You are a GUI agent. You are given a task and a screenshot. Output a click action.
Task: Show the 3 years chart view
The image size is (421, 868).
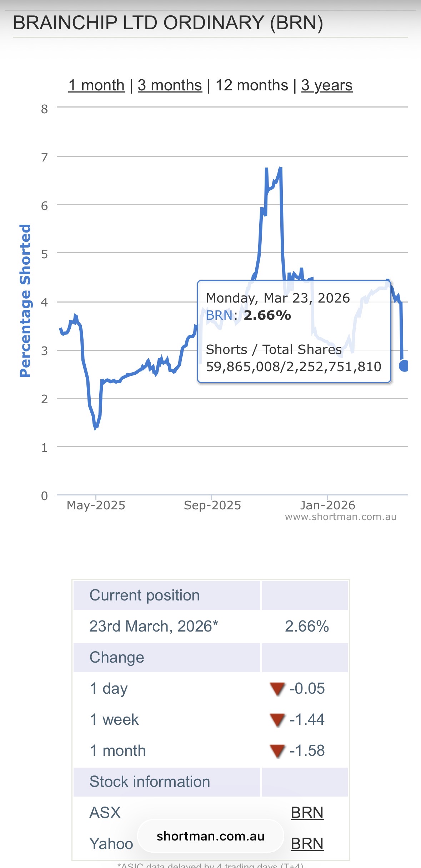[x=327, y=85]
